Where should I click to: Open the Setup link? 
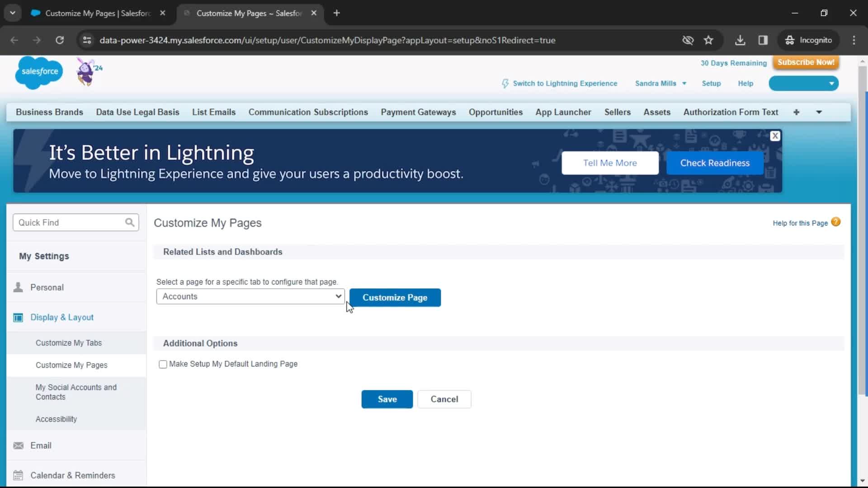click(711, 84)
